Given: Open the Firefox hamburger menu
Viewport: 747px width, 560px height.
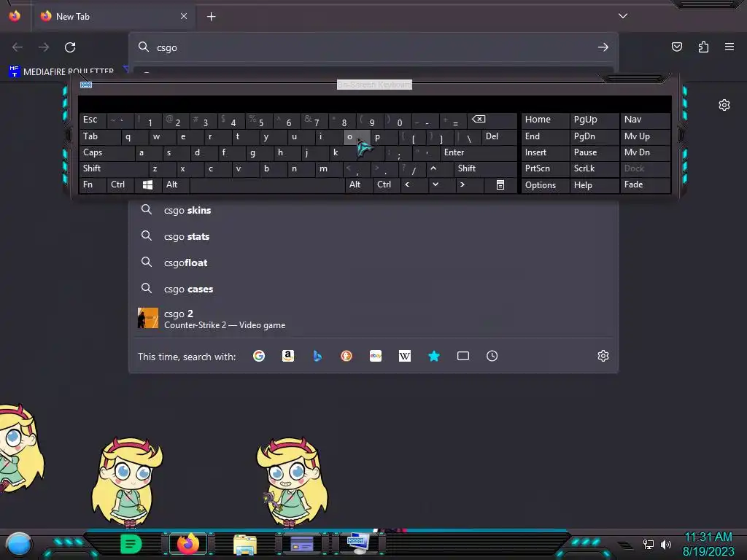Looking at the screenshot, I should click(729, 47).
